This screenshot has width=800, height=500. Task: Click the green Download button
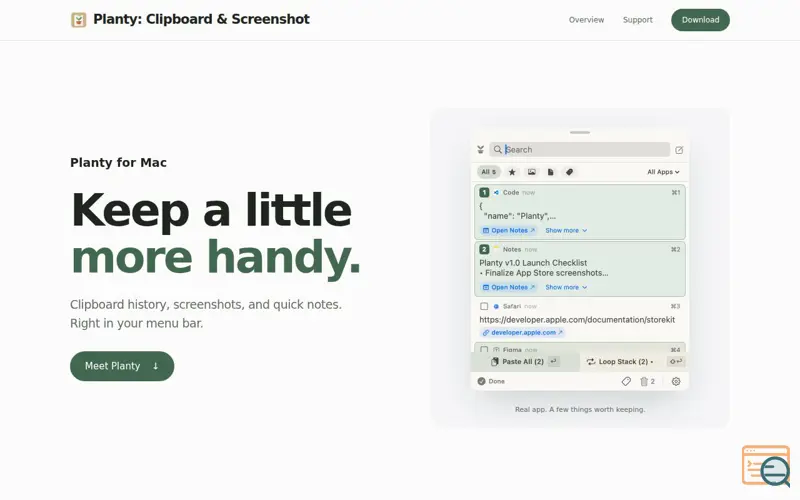[x=700, y=20]
